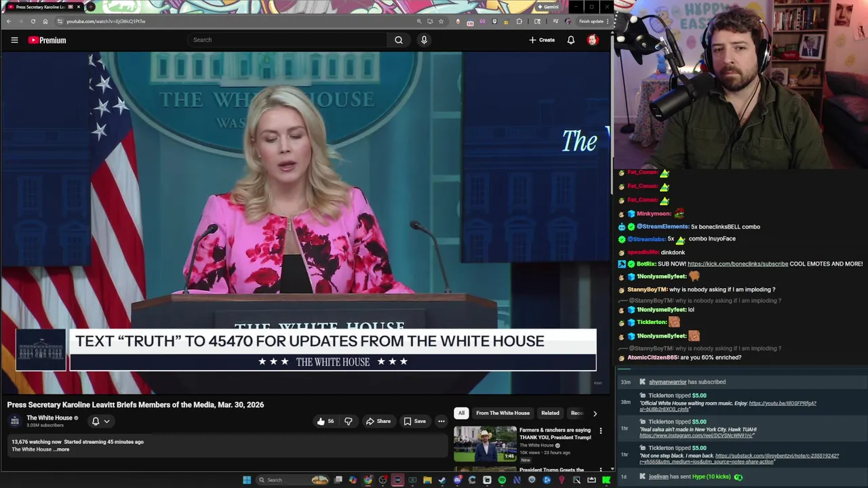Start voice search with the microphone icon
The image size is (868, 488).
click(x=424, y=40)
